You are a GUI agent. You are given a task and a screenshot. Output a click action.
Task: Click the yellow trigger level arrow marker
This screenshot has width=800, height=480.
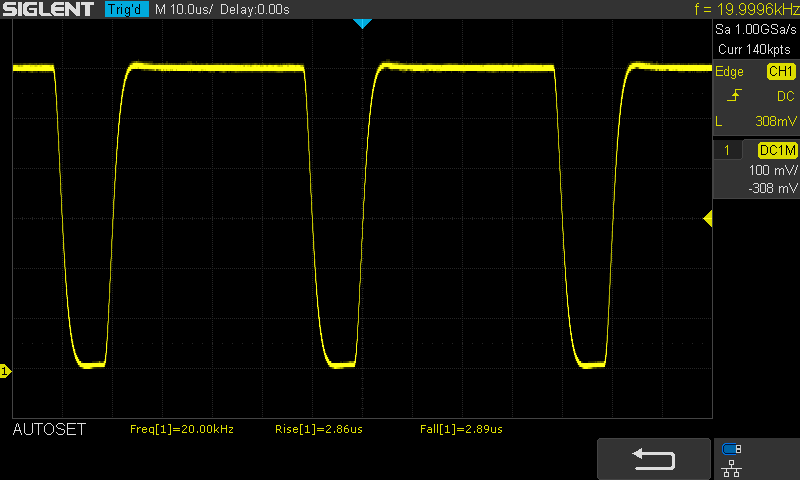pyautogui.click(x=708, y=219)
